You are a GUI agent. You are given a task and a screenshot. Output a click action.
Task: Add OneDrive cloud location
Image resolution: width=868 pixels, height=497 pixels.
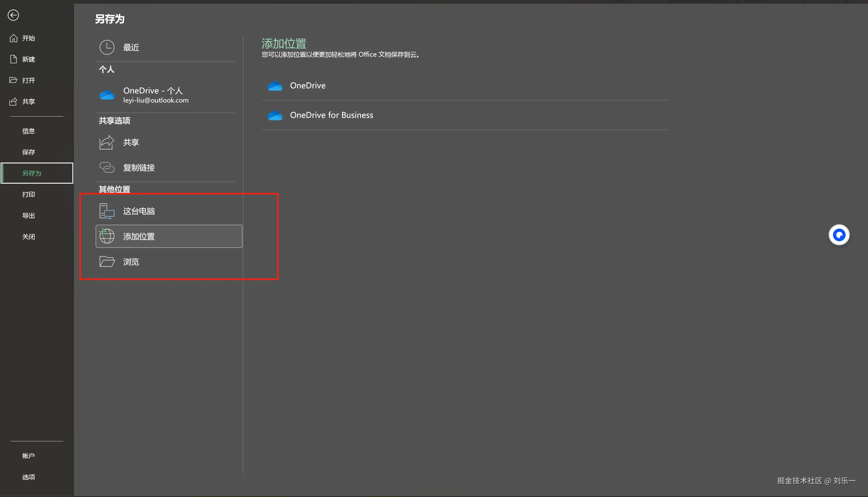coord(308,86)
